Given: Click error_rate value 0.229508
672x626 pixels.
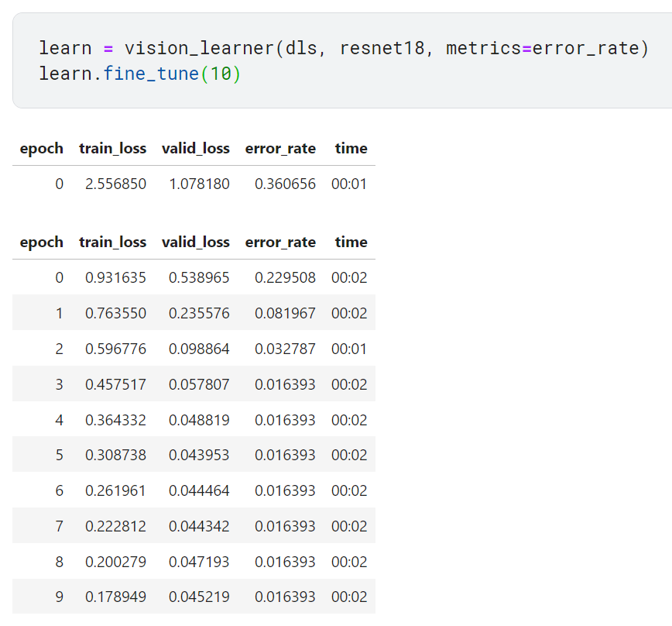Looking at the screenshot, I should pos(285,278).
